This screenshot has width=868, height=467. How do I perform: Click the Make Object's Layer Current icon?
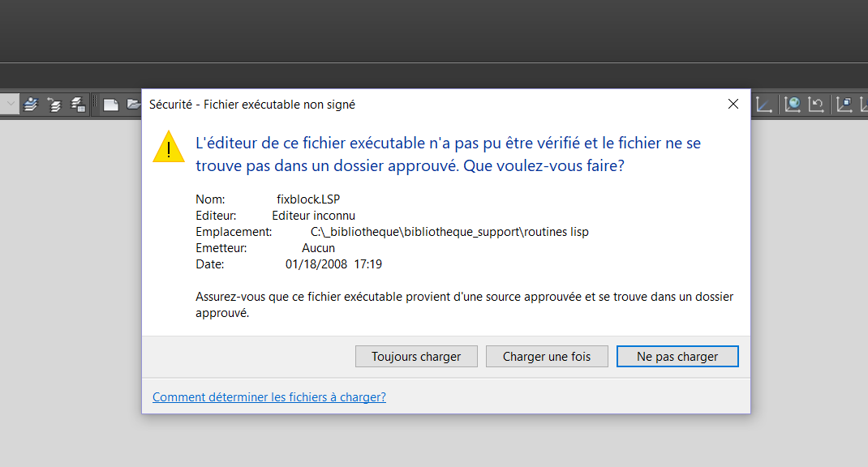tap(31, 104)
